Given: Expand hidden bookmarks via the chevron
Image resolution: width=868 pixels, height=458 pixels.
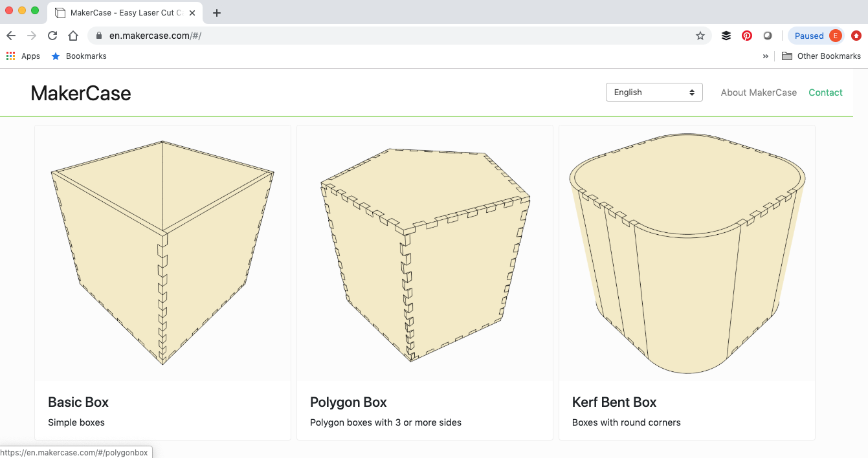Looking at the screenshot, I should tap(766, 56).
